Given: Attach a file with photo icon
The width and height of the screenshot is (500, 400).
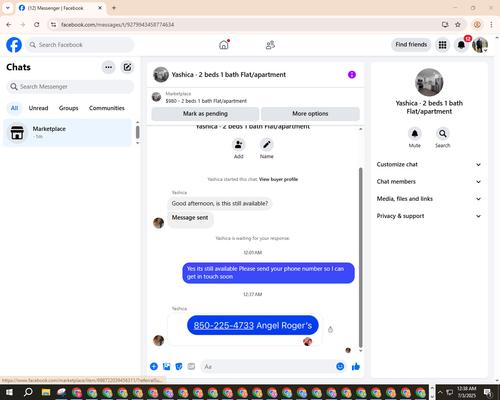Looking at the screenshot, I should (x=166, y=367).
